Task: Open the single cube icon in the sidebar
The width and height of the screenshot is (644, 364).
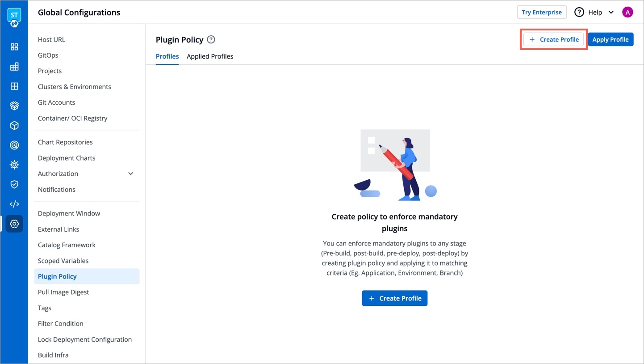Action: point(14,126)
